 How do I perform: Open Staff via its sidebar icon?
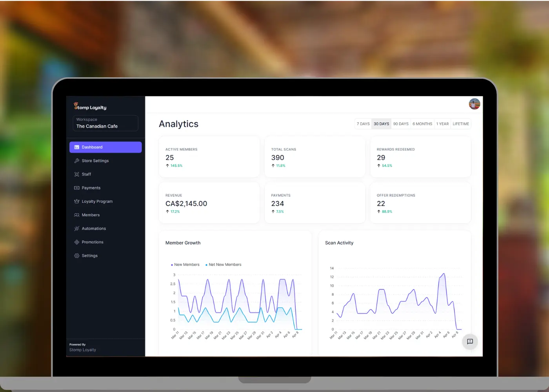76,174
